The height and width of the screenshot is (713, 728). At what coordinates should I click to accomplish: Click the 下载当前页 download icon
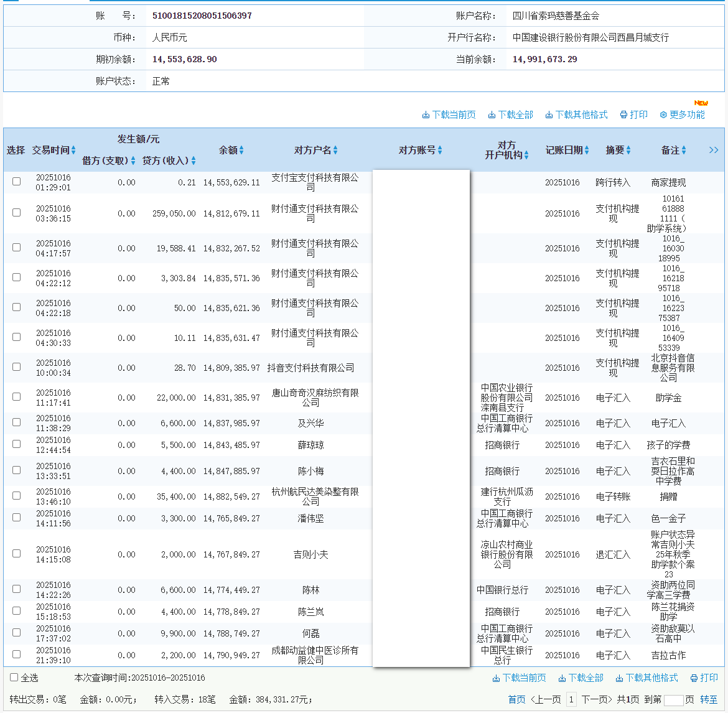click(x=427, y=114)
